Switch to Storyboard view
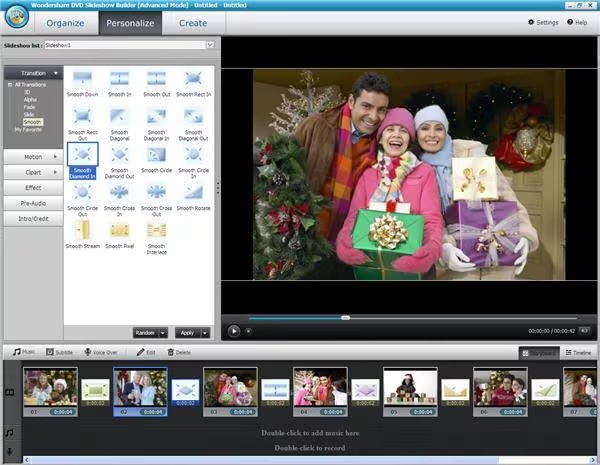This screenshot has height=465, width=600. click(539, 353)
